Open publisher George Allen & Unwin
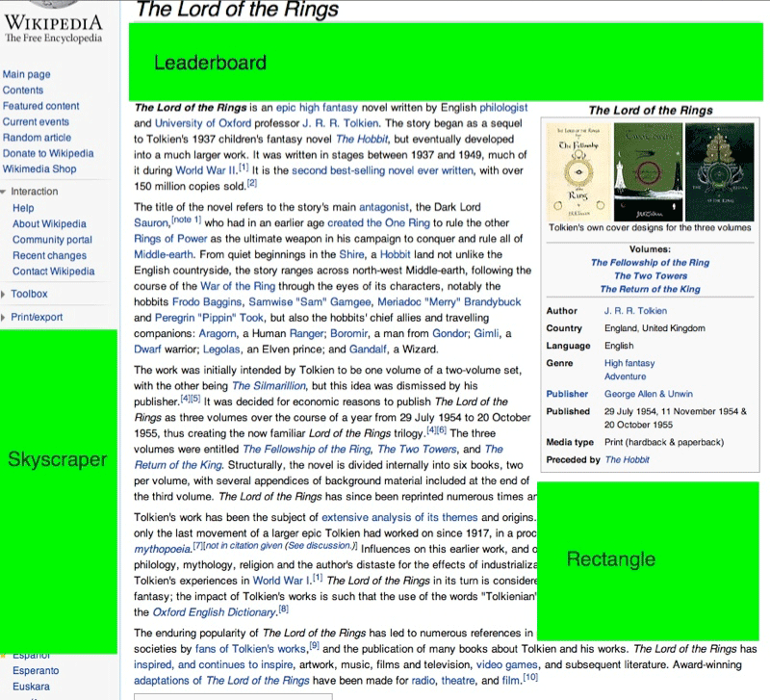The height and width of the screenshot is (700, 770). pyautogui.click(x=649, y=394)
